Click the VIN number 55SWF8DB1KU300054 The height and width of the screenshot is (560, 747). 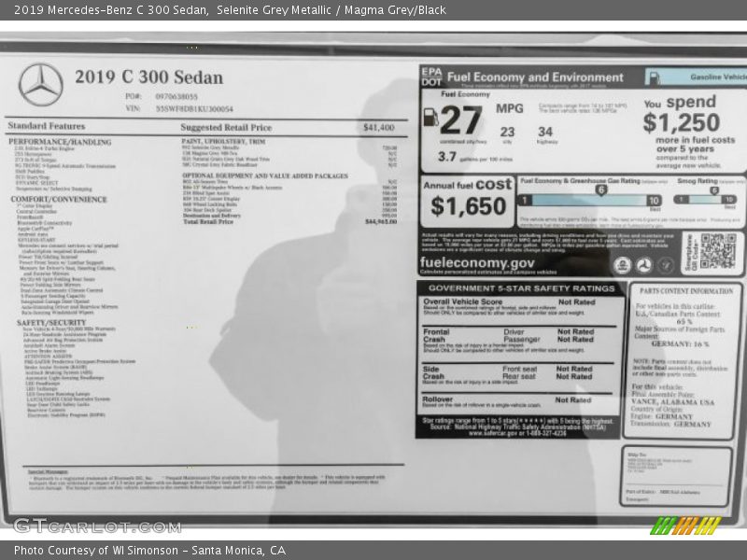click(194, 109)
